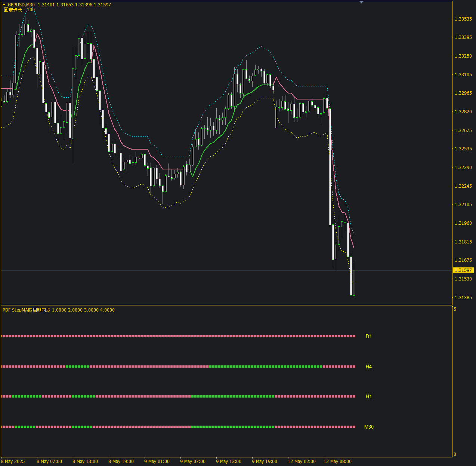Image resolution: width=476 pixels, height=466 pixels.
Task: Select the H4 timeframe label
Action: [368, 367]
